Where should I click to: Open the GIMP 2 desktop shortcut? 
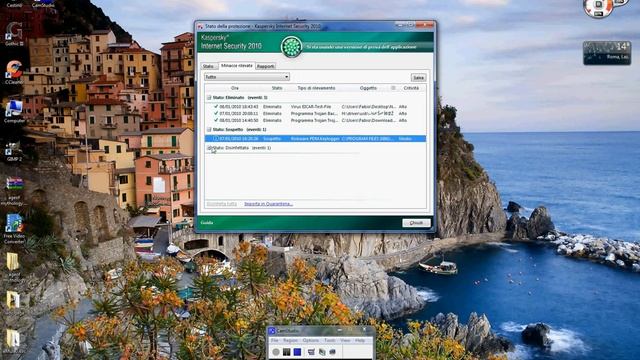click(x=14, y=151)
